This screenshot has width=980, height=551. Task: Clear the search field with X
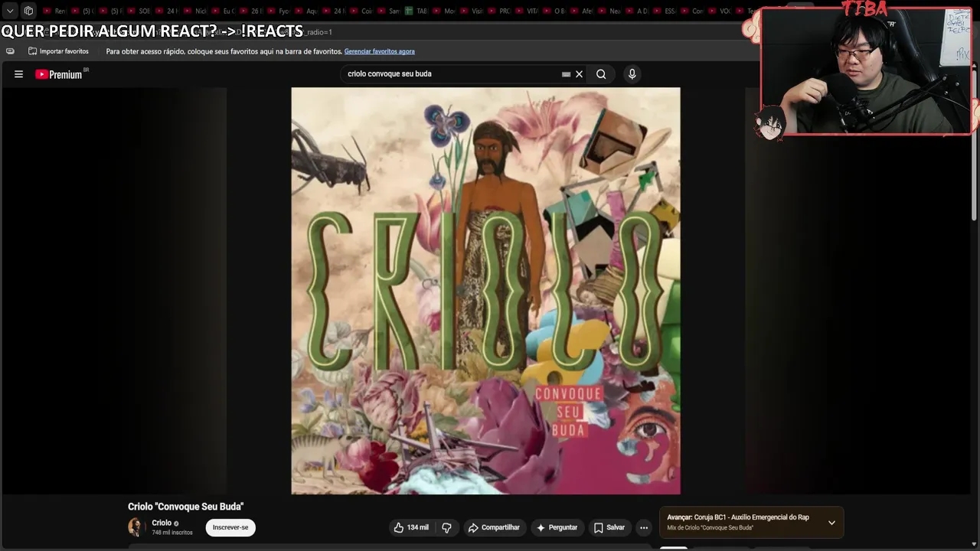(580, 74)
